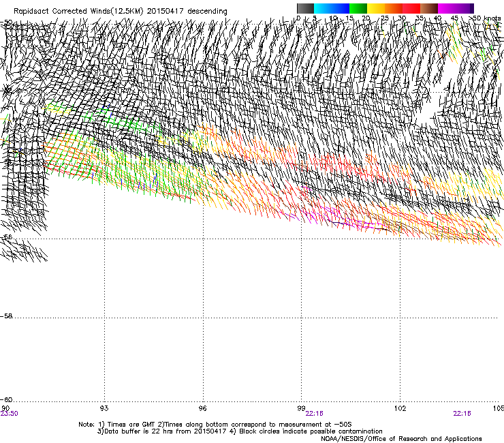Click the latitude label '-60'
504x443 pixels.
pos(6,399)
